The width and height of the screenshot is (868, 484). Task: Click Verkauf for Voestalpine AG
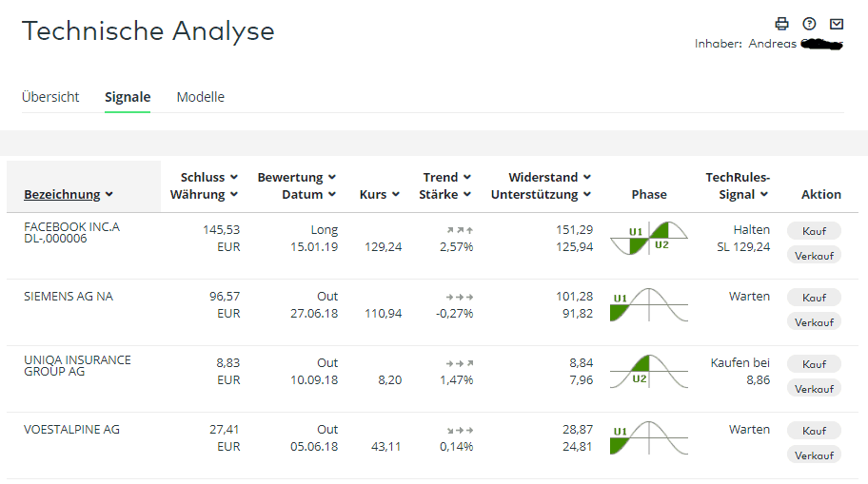[814, 455]
